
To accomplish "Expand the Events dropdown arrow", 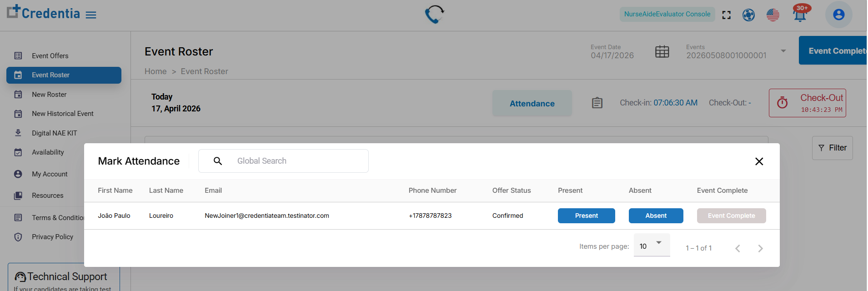I will coord(783,51).
